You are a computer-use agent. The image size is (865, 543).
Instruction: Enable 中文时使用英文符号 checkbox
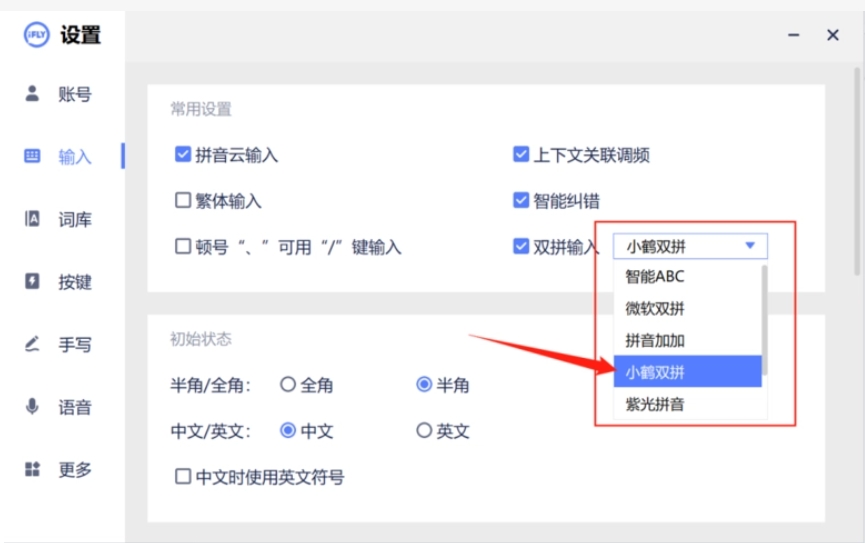[183, 476]
